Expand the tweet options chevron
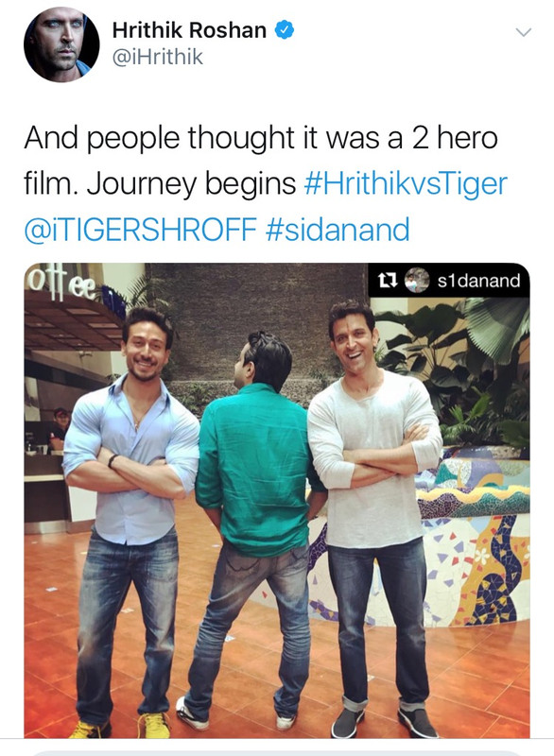Image resolution: width=554 pixels, height=756 pixels. [x=523, y=32]
